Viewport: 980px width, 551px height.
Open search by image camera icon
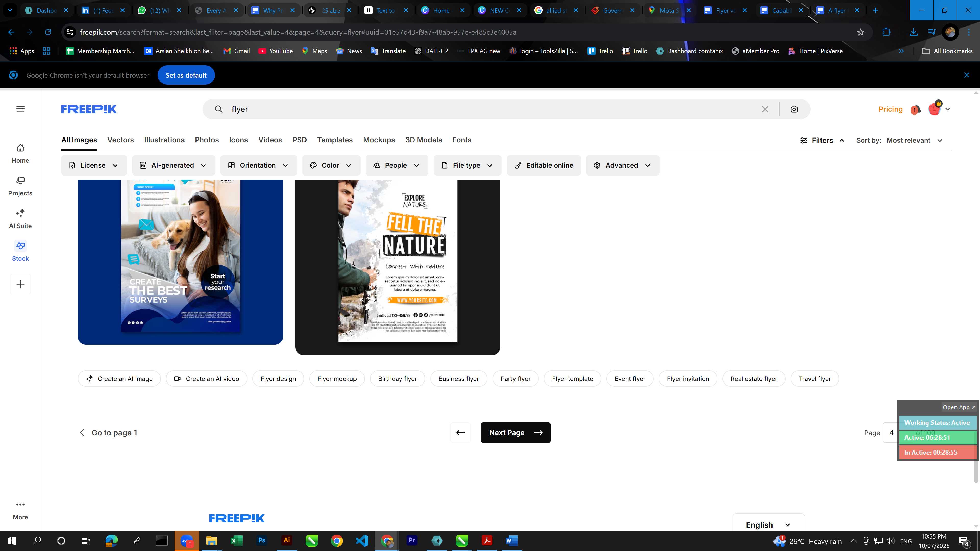[x=794, y=109]
